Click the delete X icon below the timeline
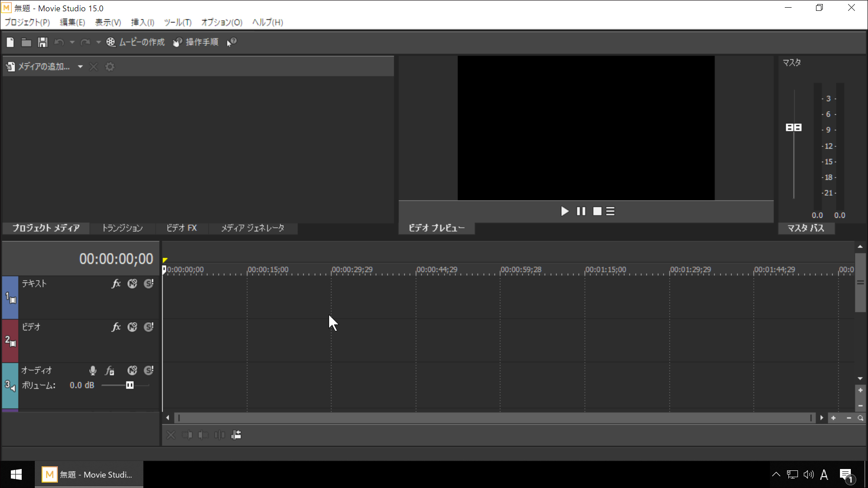 (171, 435)
